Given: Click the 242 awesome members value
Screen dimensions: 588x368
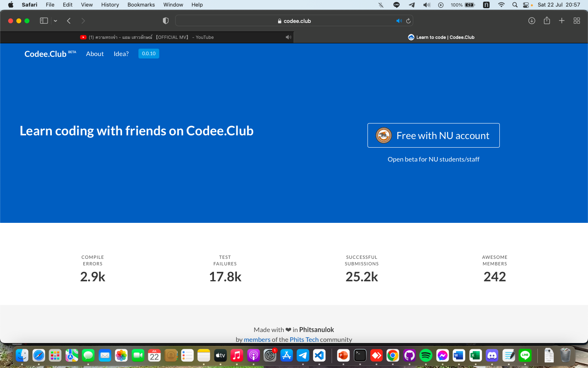Looking at the screenshot, I should point(495,277).
